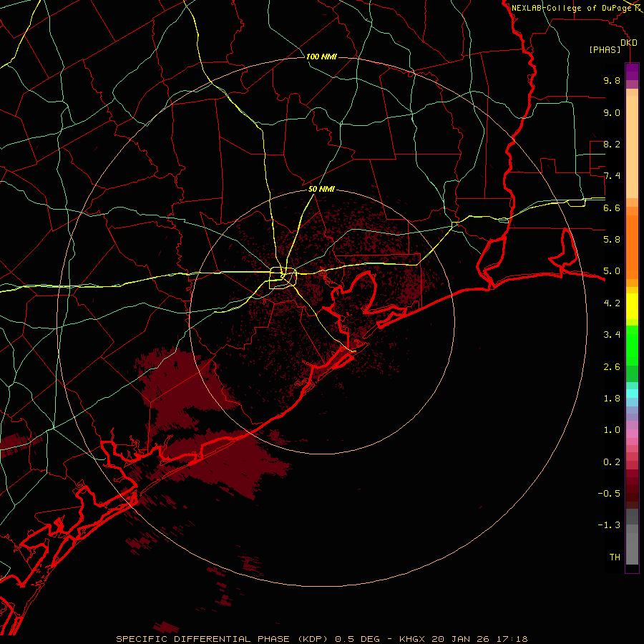Click the SPECIFIC DIFFERENTIAL PHASE (KDP) title text
This screenshot has height=644, width=644.
(223, 639)
